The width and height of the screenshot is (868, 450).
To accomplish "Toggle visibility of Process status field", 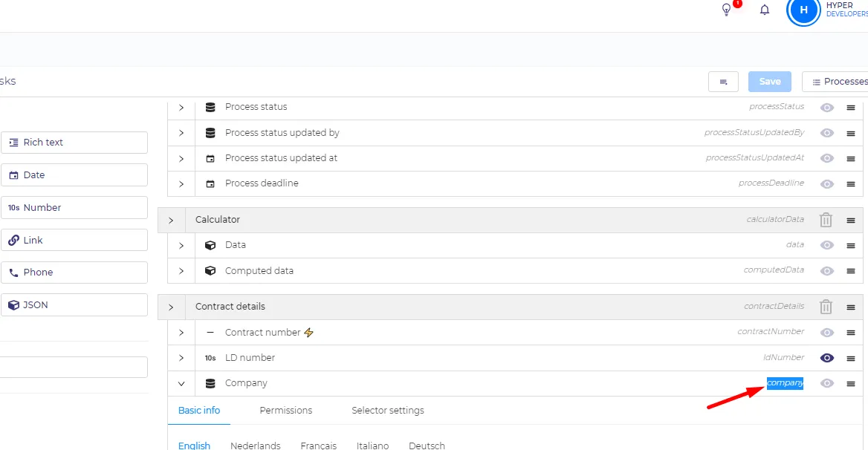I will (827, 108).
